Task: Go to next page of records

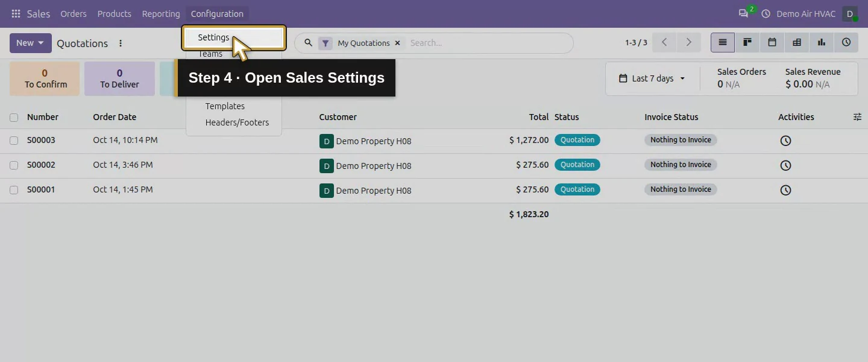Action: (x=688, y=43)
